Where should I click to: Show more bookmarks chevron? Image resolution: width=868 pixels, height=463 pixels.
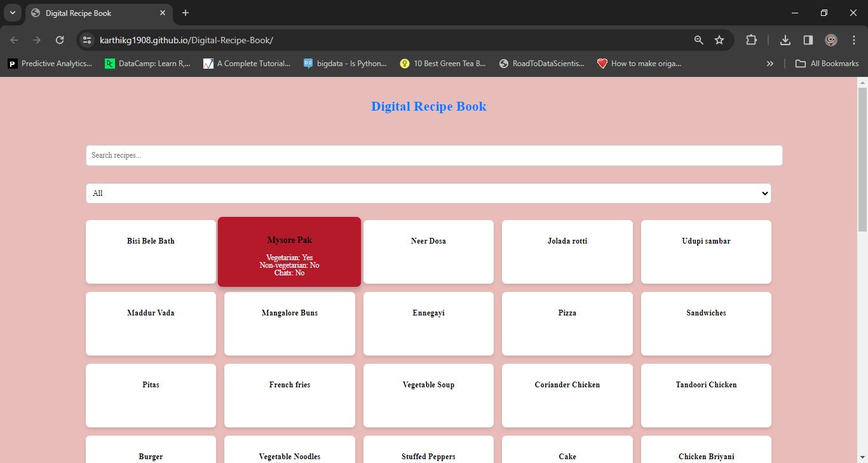click(x=770, y=64)
